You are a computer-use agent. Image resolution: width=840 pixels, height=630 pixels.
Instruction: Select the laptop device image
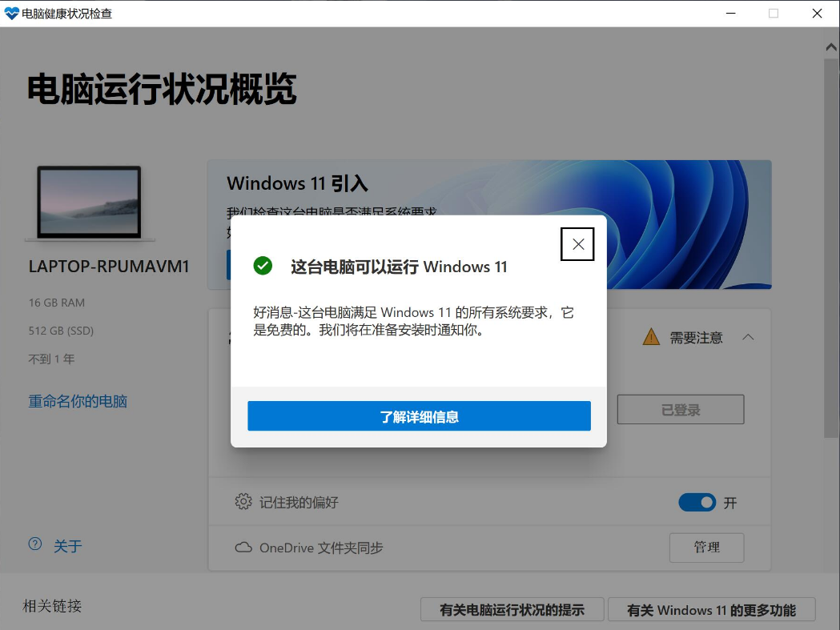tap(90, 203)
